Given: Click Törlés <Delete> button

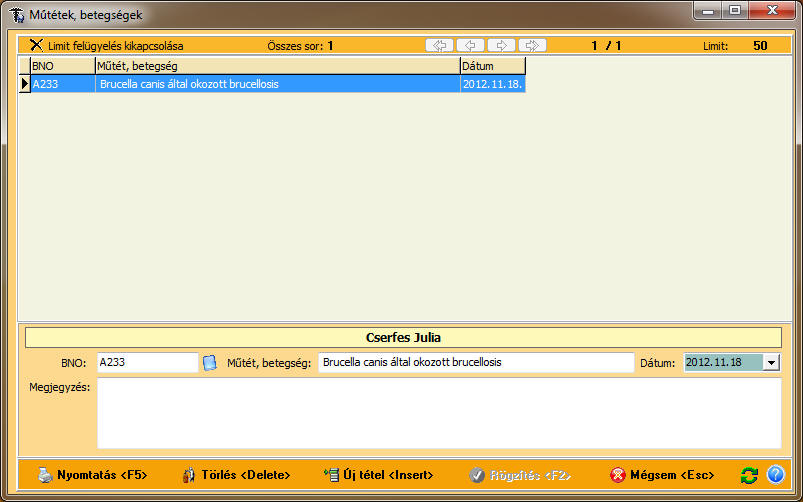Looking at the screenshot, I should (x=237, y=475).
